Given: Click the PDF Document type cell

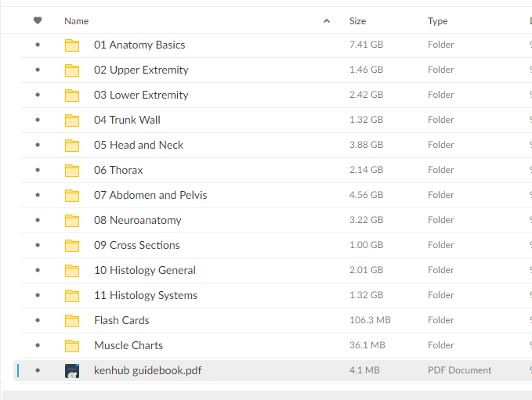Looking at the screenshot, I should (x=459, y=370).
